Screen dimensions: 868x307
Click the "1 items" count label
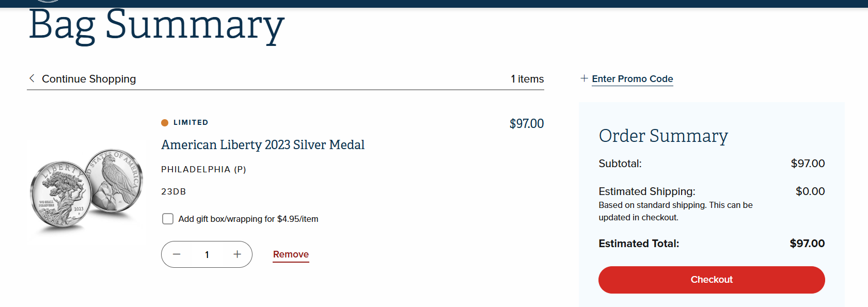[x=527, y=79]
